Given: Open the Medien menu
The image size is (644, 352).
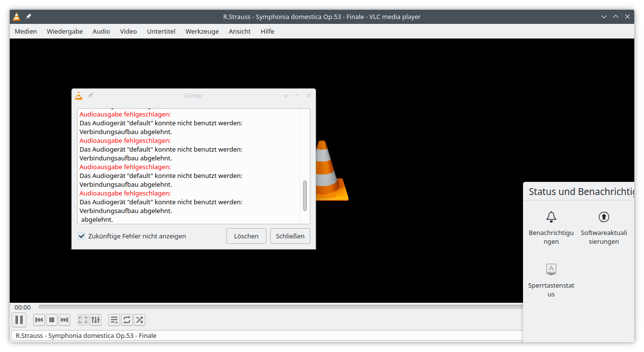Looking at the screenshot, I should pyautogui.click(x=26, y=31).
